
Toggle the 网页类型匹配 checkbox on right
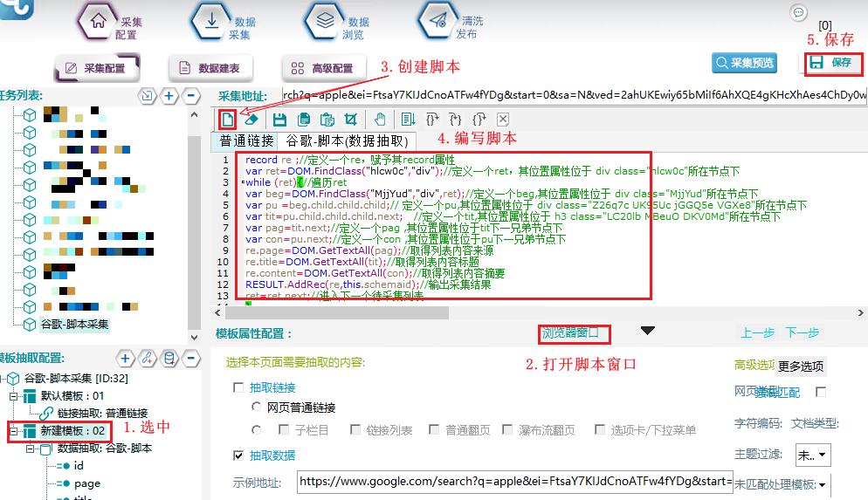(821, 392)
